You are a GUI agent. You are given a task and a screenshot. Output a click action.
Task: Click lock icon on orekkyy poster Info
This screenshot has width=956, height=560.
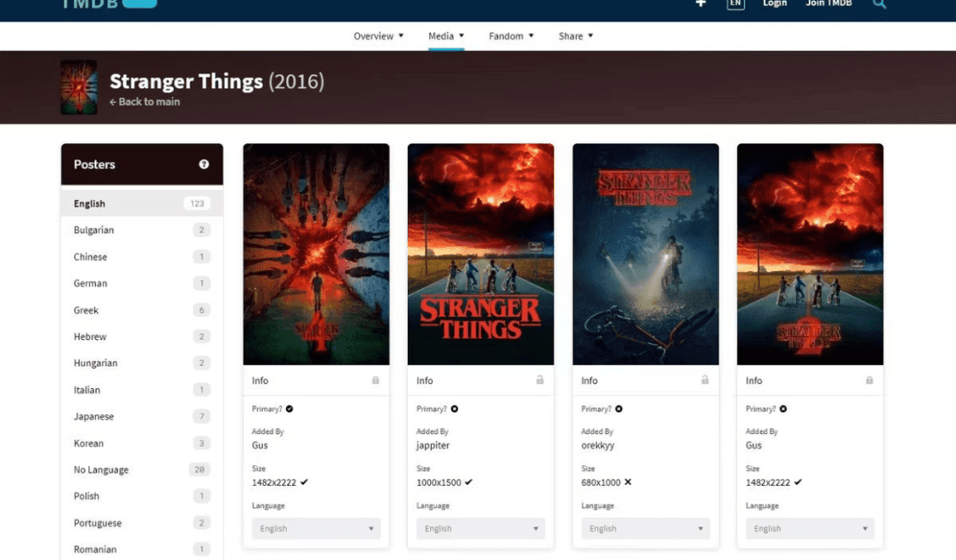coord(705,380)
